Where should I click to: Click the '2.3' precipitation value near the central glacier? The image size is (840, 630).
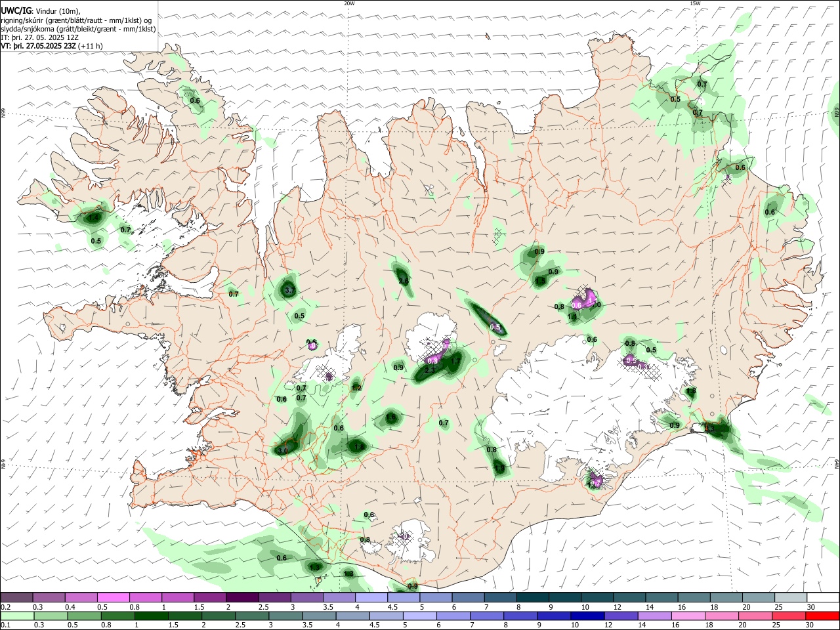(x=430, y=371)
